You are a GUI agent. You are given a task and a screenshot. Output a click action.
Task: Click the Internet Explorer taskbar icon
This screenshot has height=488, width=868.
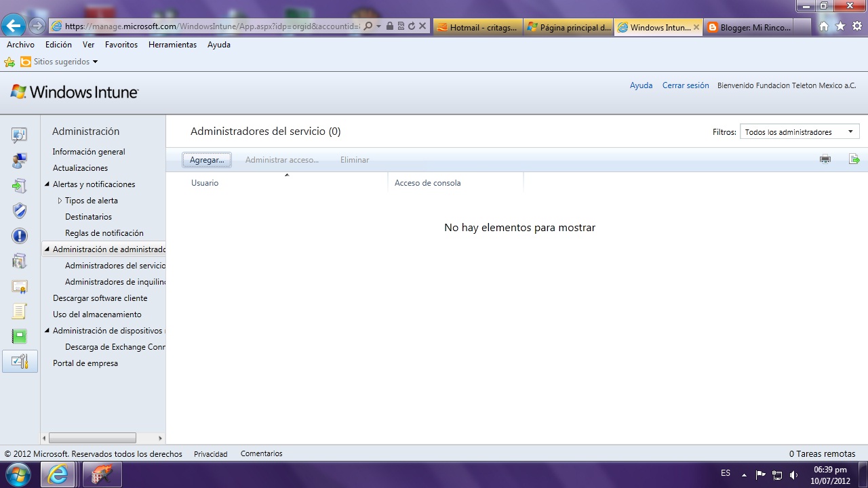coord(58,474)
